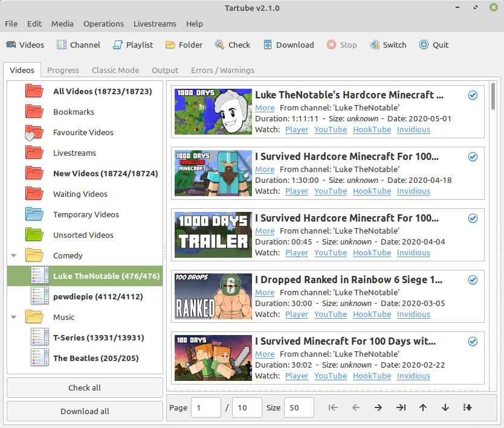Select the Unsorted Videos green folder icon

point(34,235)
